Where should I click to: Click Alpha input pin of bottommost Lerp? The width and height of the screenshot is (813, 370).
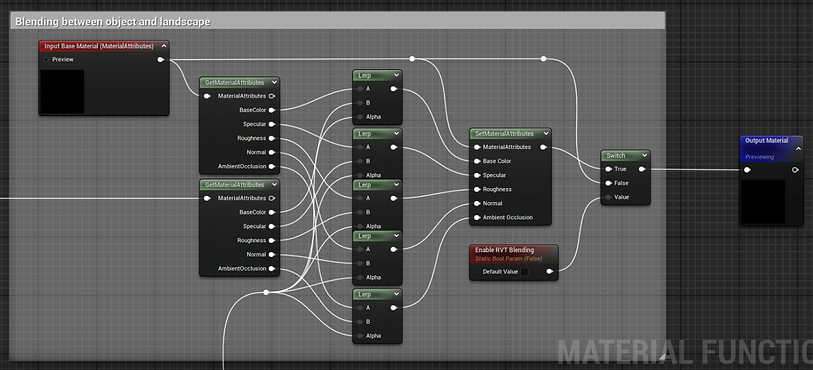(360, 336)
